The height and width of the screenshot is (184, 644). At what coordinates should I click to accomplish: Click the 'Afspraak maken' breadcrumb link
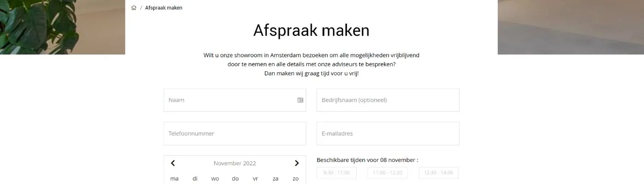(x=164, y=8)
